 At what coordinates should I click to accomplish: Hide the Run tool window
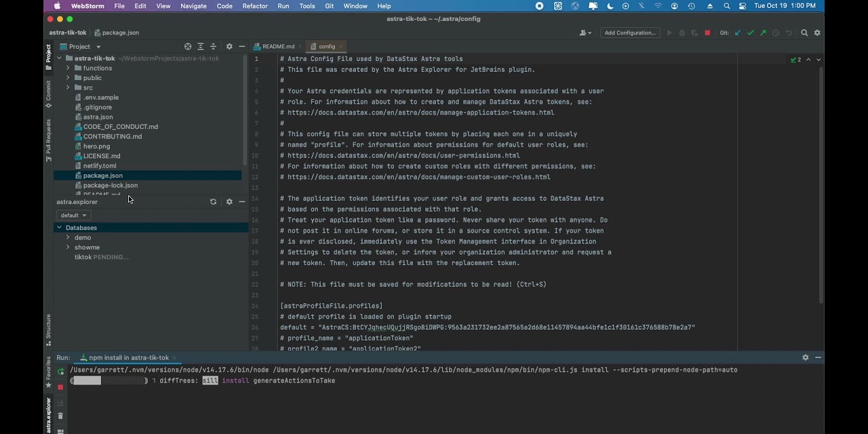(818, 357)
